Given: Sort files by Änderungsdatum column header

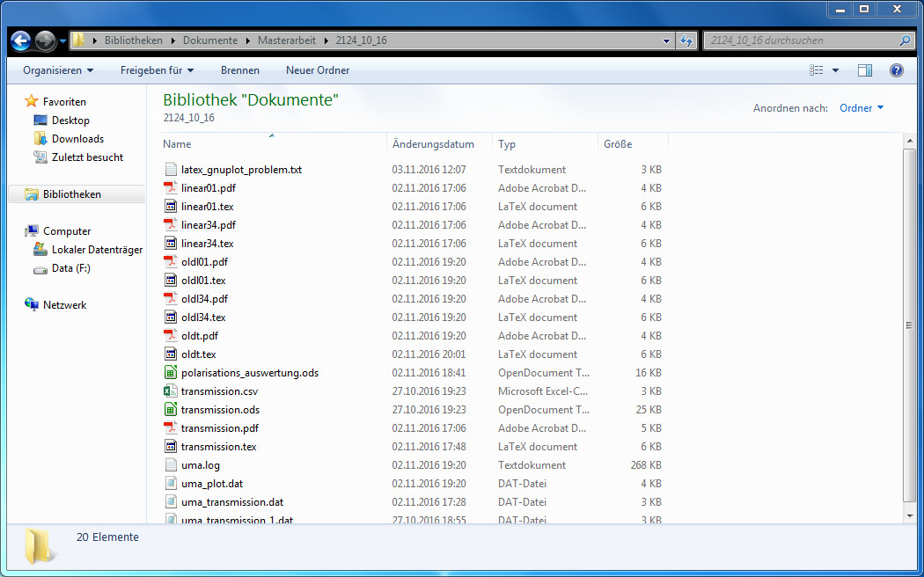Looking at the screenshot, I should tap(433, 144).
